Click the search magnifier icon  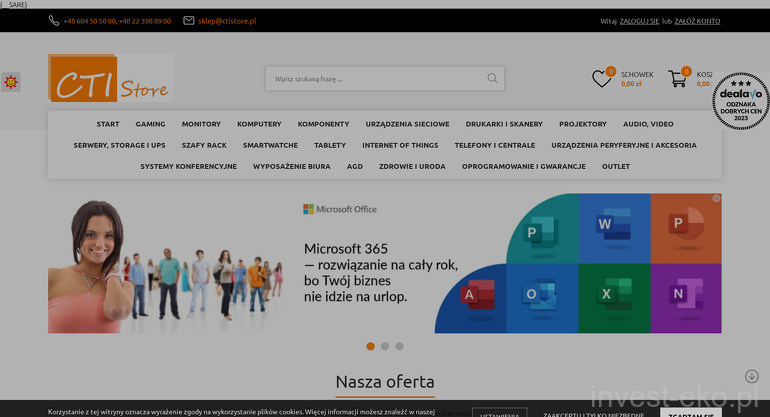492,78
